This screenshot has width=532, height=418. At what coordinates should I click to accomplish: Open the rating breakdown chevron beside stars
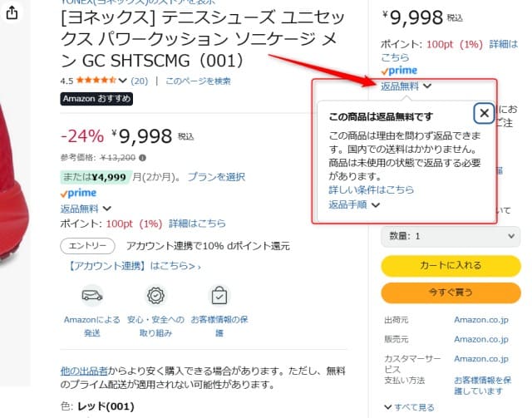pyautogui.click(x=123, y=81)
